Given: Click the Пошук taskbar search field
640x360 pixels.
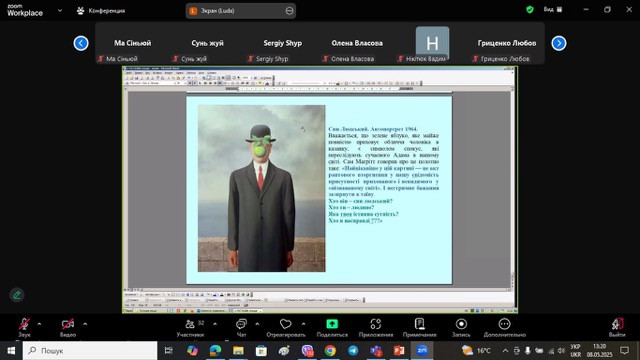Looking at the screenshot, I should click(x=90, y=351).
